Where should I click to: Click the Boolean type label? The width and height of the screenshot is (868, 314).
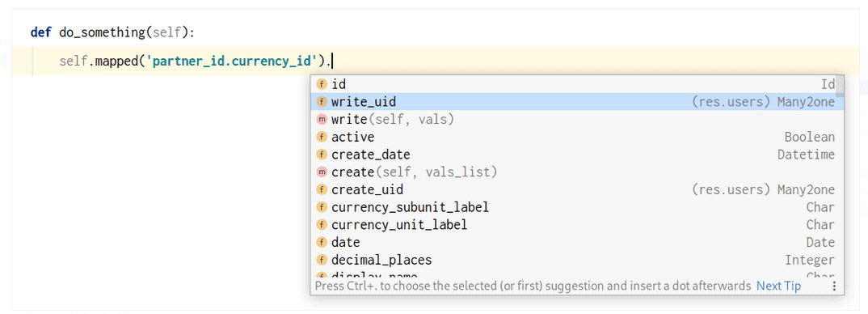point(809,137)
